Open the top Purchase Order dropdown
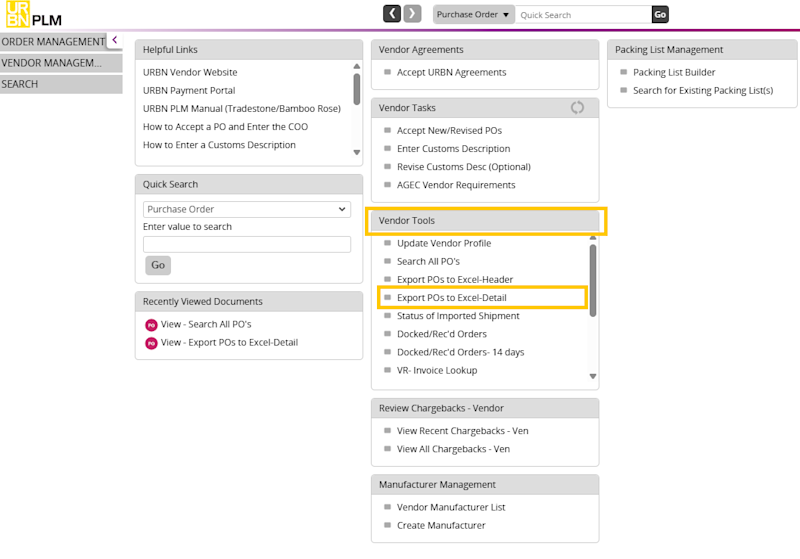The image size is (800, 559). pos(473,15)
